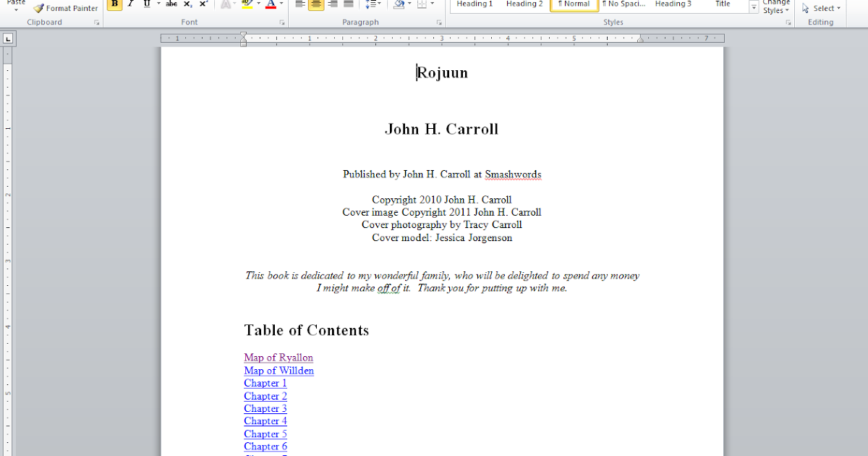The image size is (868, 456).
Task: Open the underline style dropdown arrow
Action: (158, 4)
